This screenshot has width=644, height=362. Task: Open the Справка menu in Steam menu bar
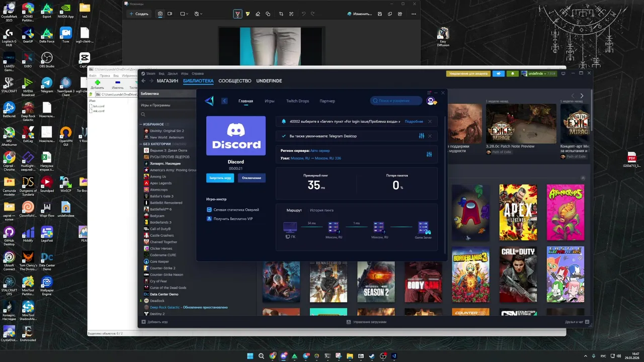pyautogui.click(x=198, y=73)
